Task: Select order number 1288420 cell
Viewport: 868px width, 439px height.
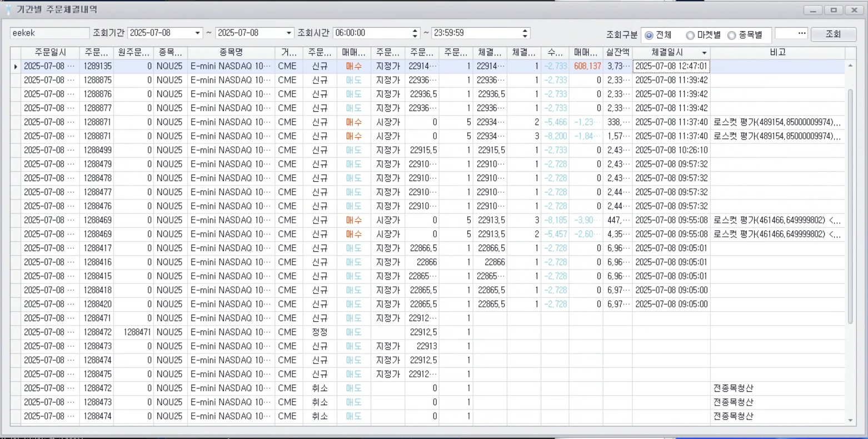Action: pos(97,304)
